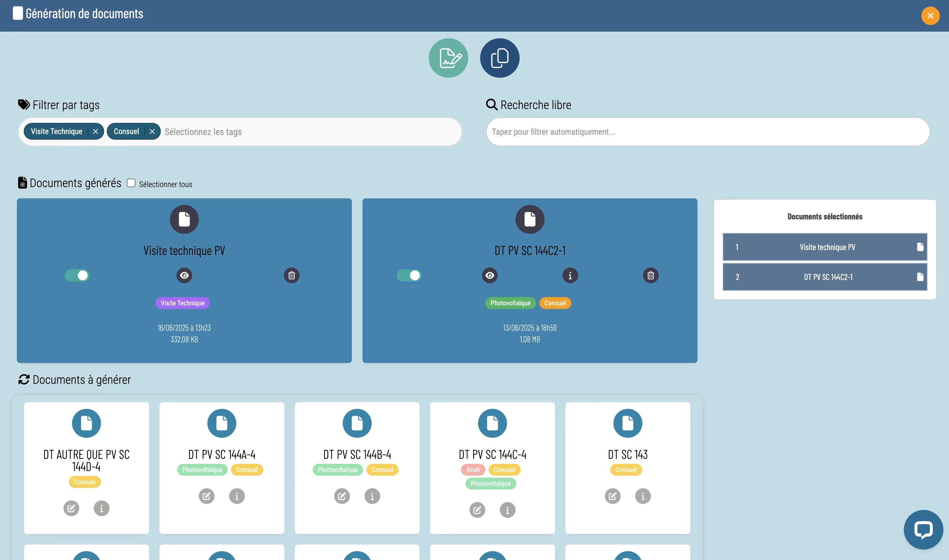949x560 pixels.
Task: Click the green document signature icon
Action: click(448, 58)
